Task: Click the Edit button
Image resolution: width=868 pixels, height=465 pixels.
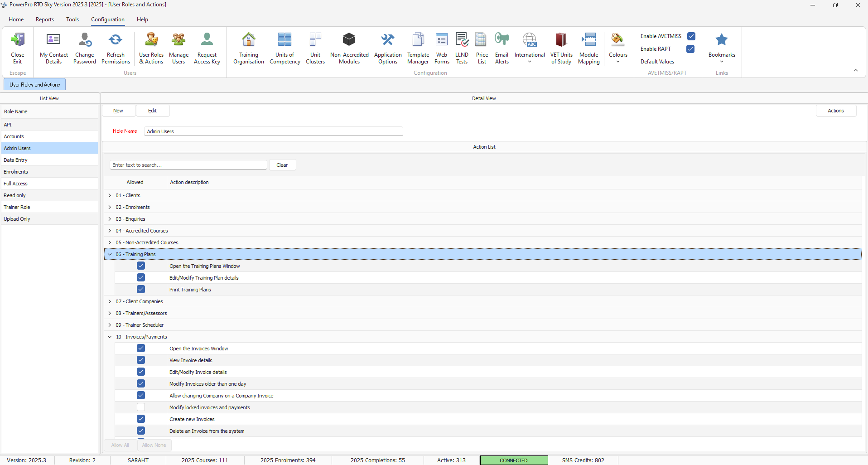Action: [153, 111]
